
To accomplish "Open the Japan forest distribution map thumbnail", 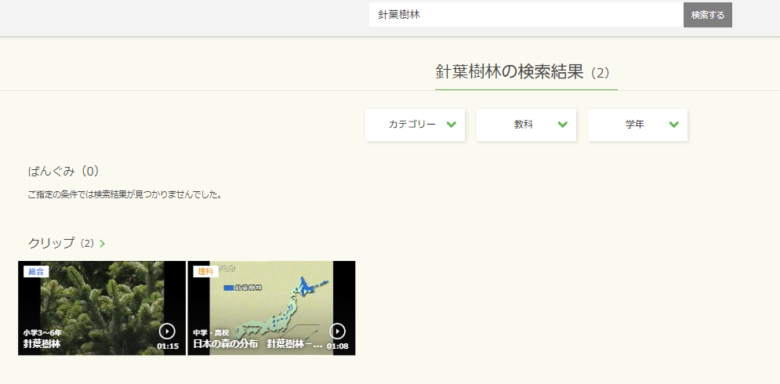I will click(x=272, y=308).
